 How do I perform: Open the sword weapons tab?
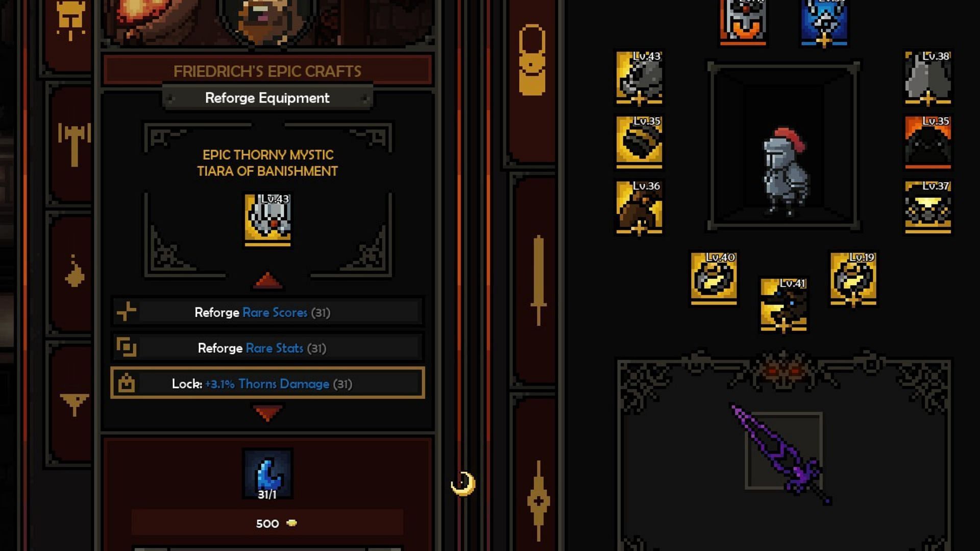[538, 280]
